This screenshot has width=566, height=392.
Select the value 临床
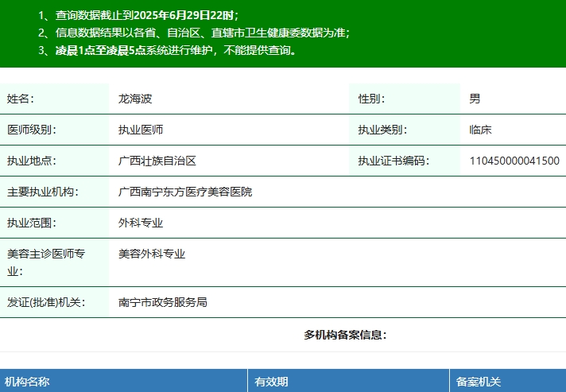(480, 130)
